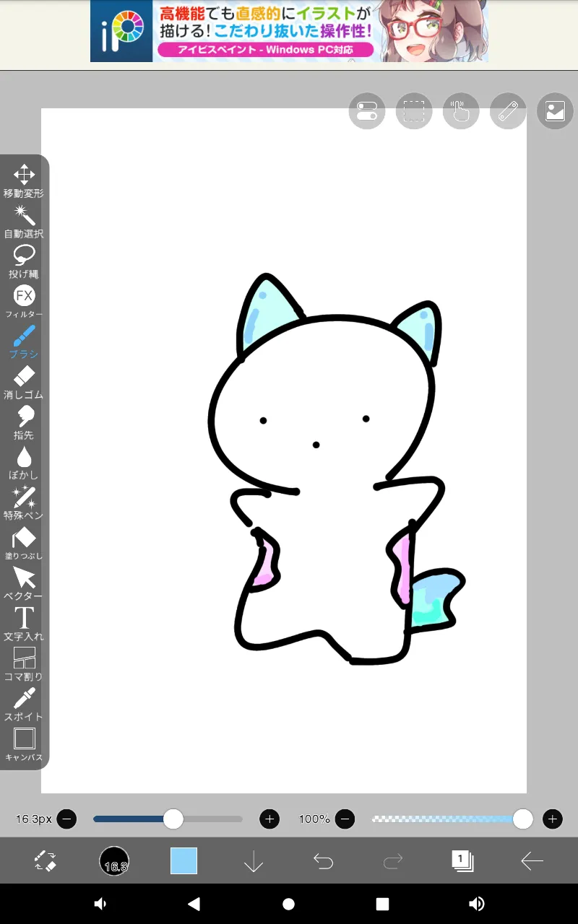Viewport: 578px width, 924px height.
Task: Open the FX Filter tool (フィルター)
Action: click(x=24, y=302)
